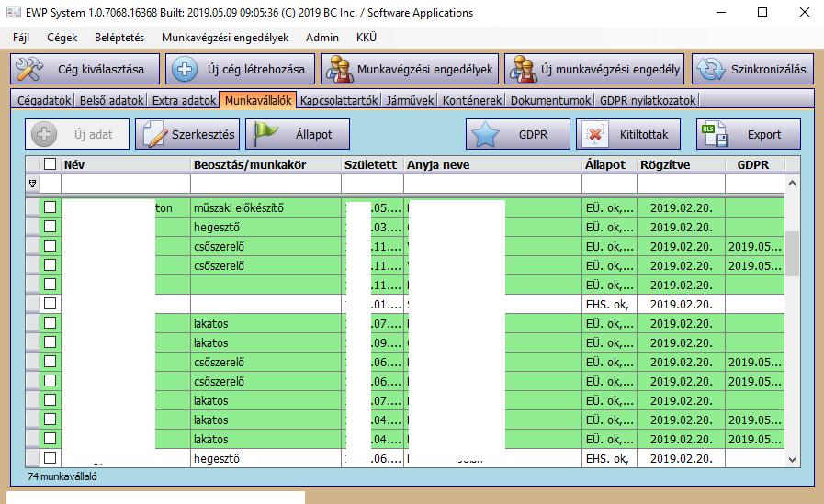Select the Munkavállalók tab
Viewport: 824px width, 504px height.
click(x=258, y=100)
